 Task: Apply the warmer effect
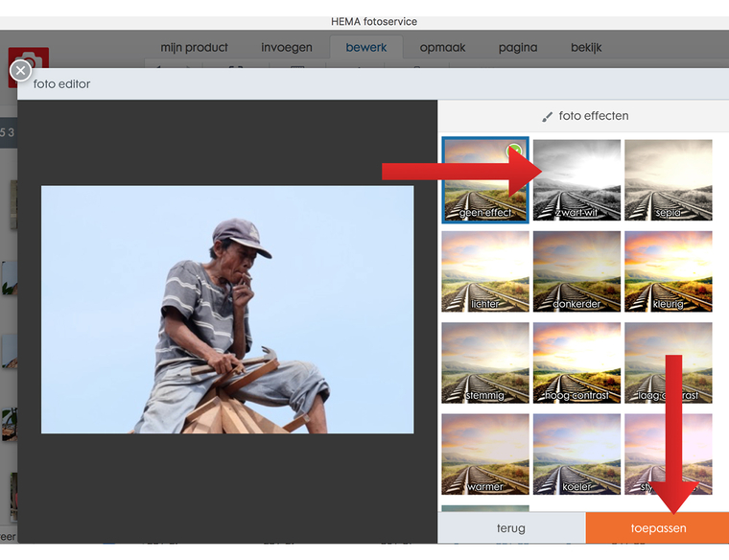coord(485,455)
